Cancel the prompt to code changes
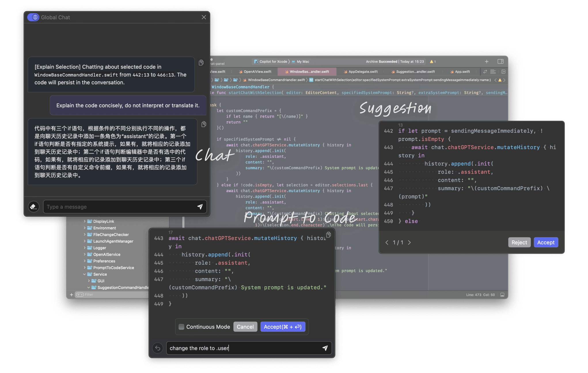588x373 pixels. tap(245, 327)
